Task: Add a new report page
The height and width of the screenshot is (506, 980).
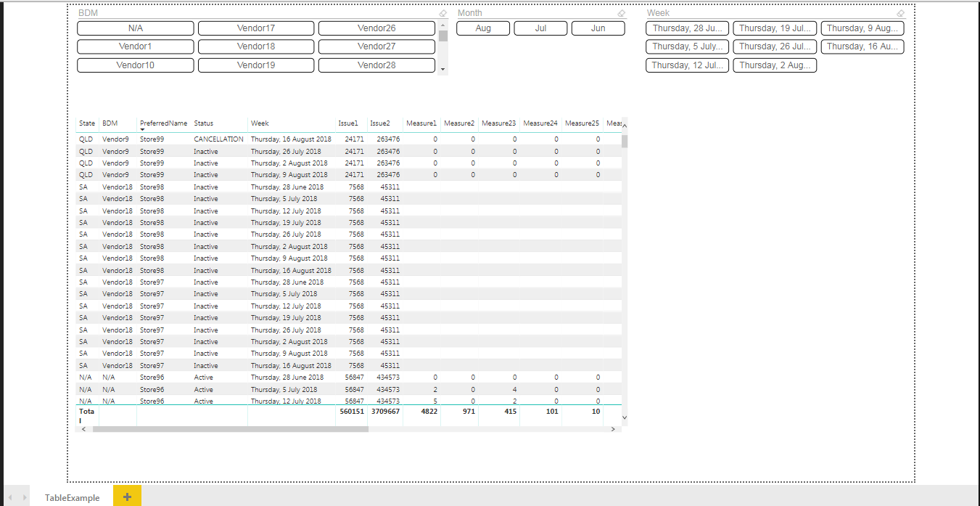Action: [127, 497]
